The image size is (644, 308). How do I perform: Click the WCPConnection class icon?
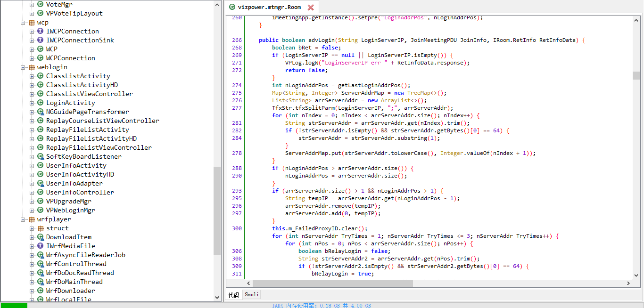[x=40, y=58]
